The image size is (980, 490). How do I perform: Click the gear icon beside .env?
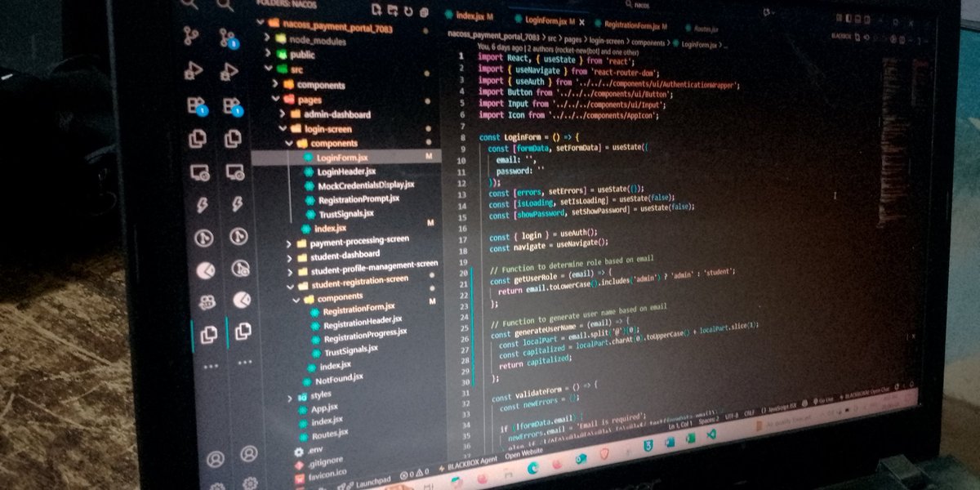coord(298,451)
